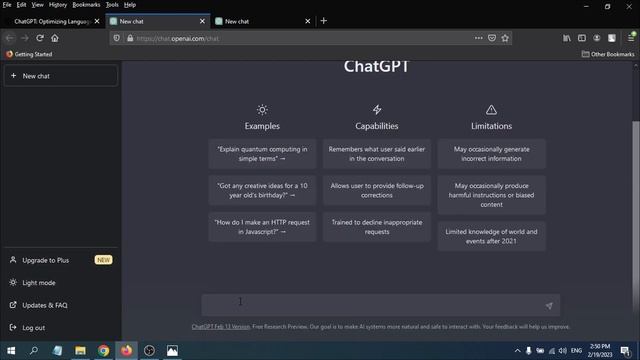Open the Edit menu
Image resolution: width=640 pixels, height=360 pixels.
click(x=21, y=5)
